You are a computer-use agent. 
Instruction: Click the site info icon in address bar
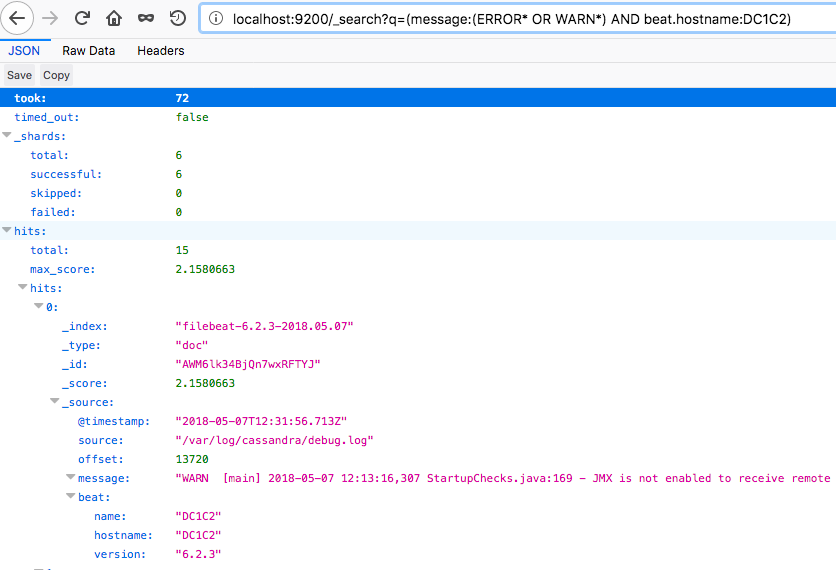(216, 19)
